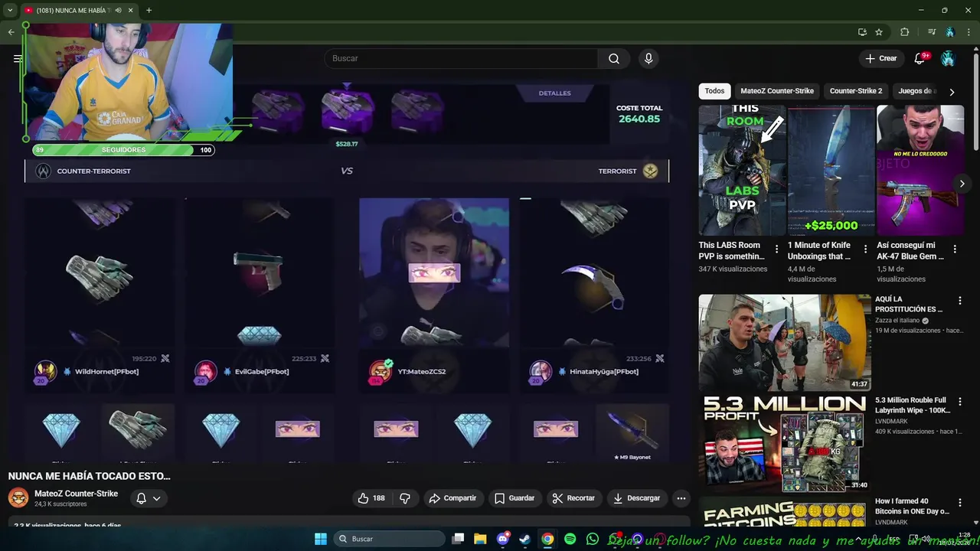Open the YouTube account avatar menu
This screenshot has height=551, width=980.
[x=948, y=58]
